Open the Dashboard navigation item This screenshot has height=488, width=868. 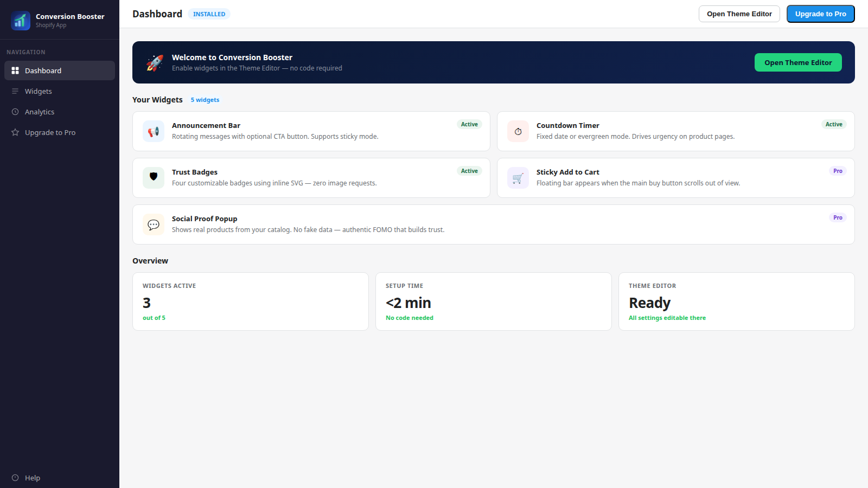(60, 70)
